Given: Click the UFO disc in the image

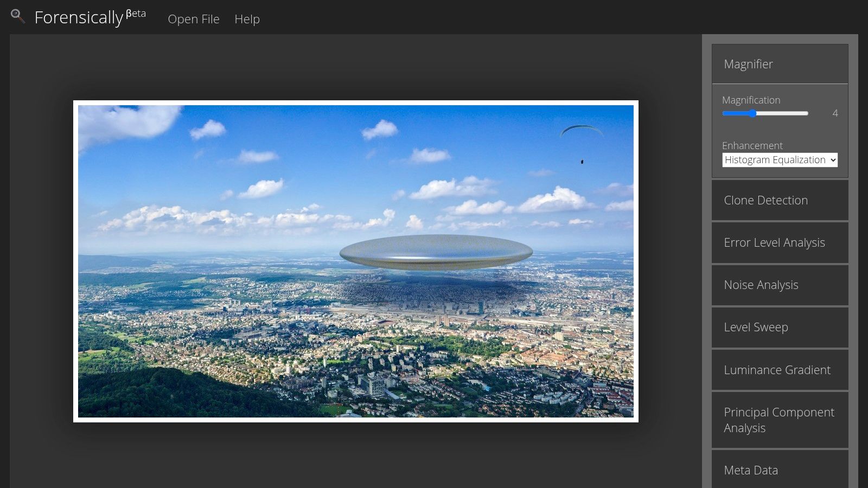Looking at the screenshot, I should (436, 252).
